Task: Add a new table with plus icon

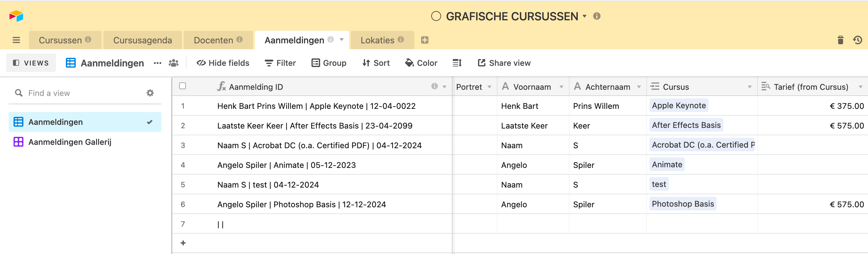Action: (x=424, y=40)
